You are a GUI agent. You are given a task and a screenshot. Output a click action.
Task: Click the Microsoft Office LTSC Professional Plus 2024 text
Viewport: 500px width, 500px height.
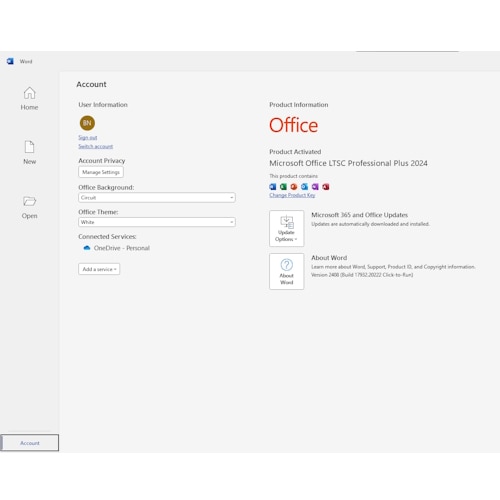(348, 163)
